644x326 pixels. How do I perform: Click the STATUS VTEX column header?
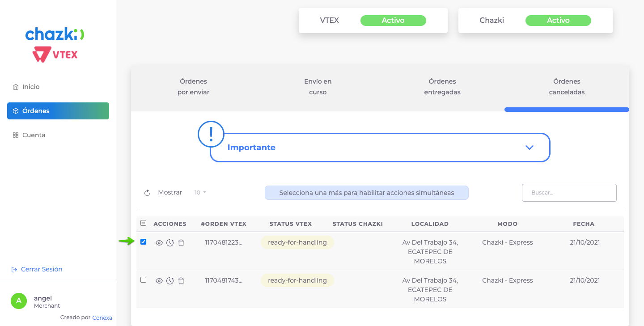coord(291,224)
